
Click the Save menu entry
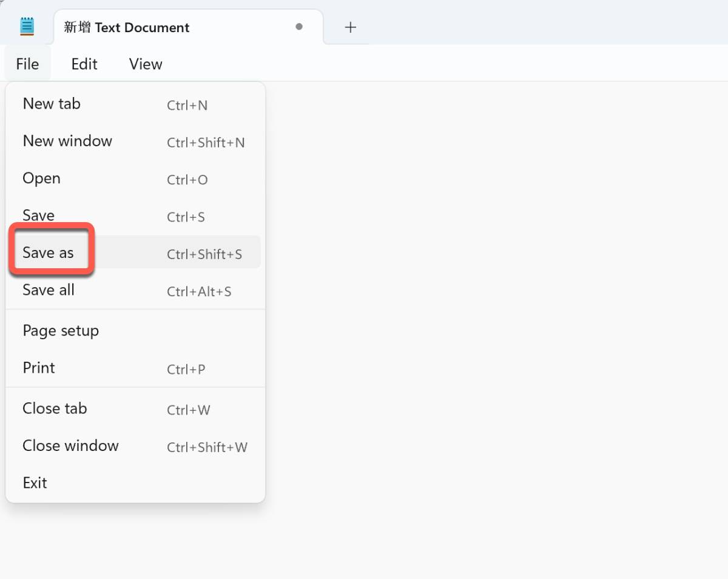(x=38, y=215)
